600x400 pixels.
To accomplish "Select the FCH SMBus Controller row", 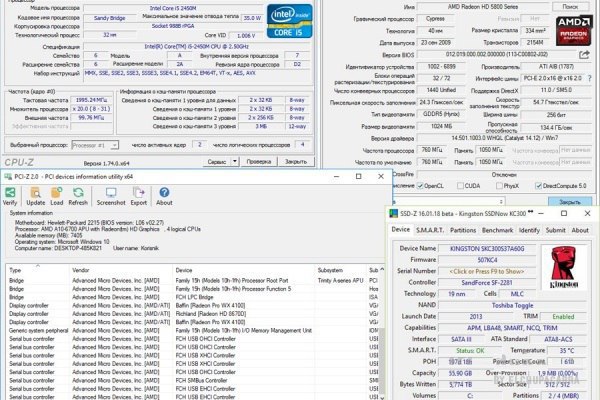I will (192, 380).
